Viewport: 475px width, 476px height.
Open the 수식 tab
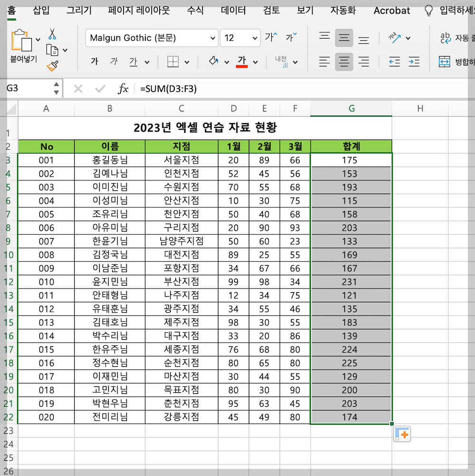tap(195, 10)
